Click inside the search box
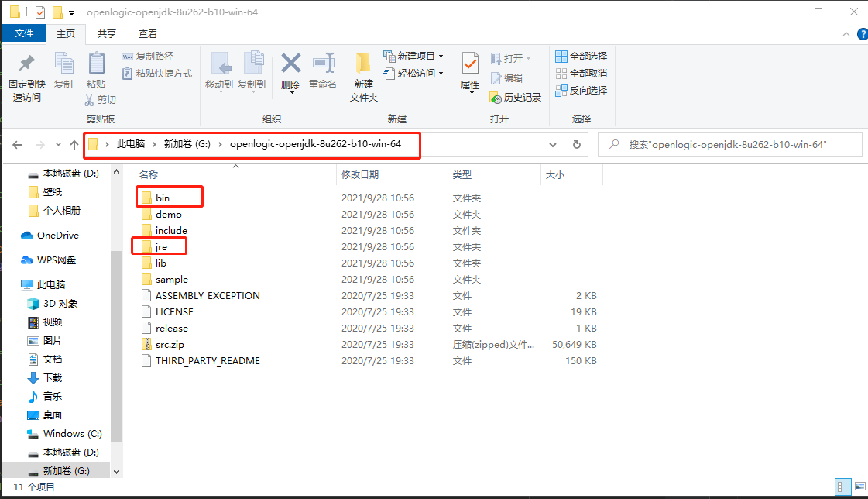 [x=728, y=145]
